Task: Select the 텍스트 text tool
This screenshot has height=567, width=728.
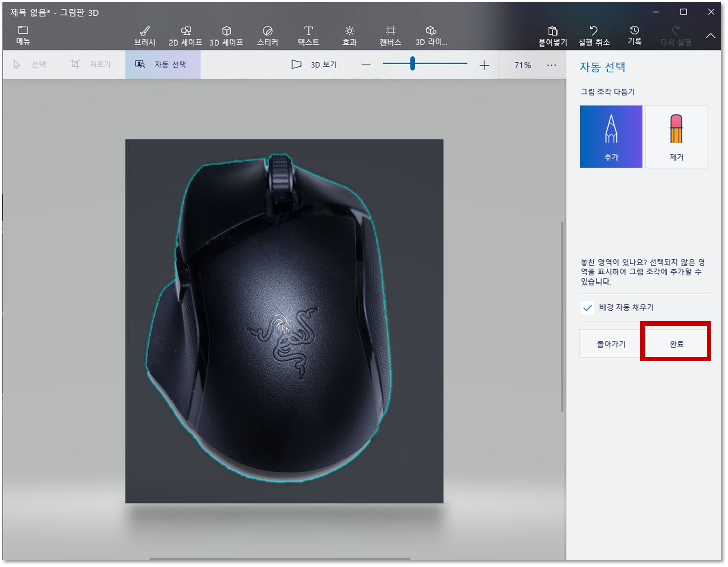Action: [309, 35]
